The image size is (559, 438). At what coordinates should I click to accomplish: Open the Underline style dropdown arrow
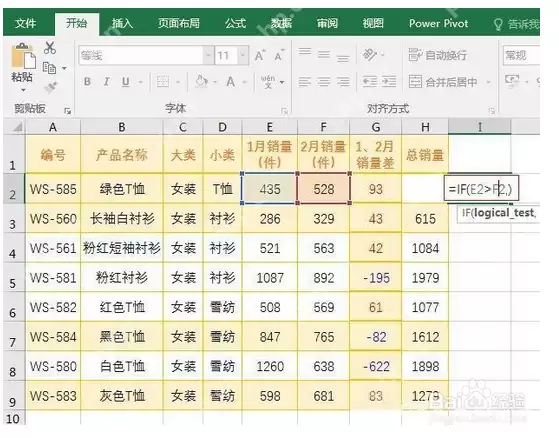pos(140,82)
